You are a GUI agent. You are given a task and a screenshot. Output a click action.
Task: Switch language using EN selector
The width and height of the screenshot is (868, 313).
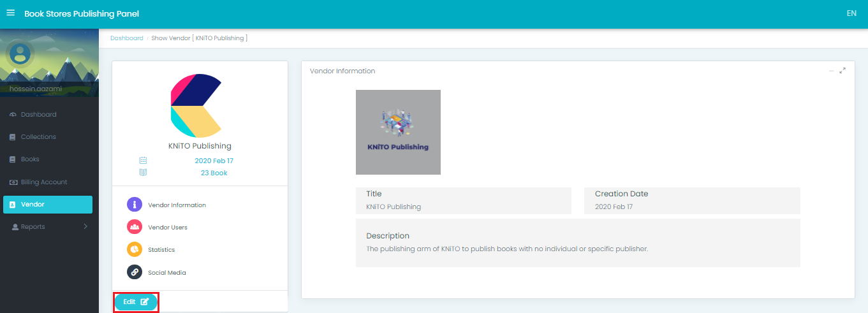(851, 13)
